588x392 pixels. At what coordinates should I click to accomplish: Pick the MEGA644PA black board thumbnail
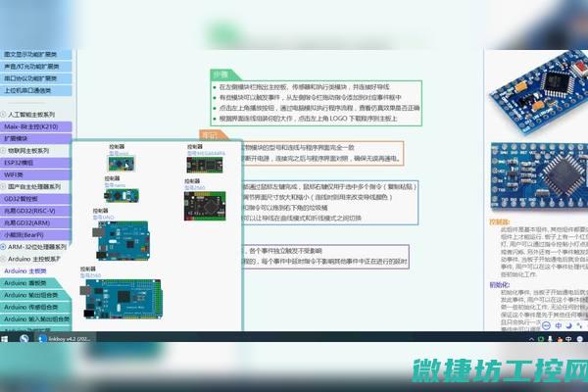205,165
